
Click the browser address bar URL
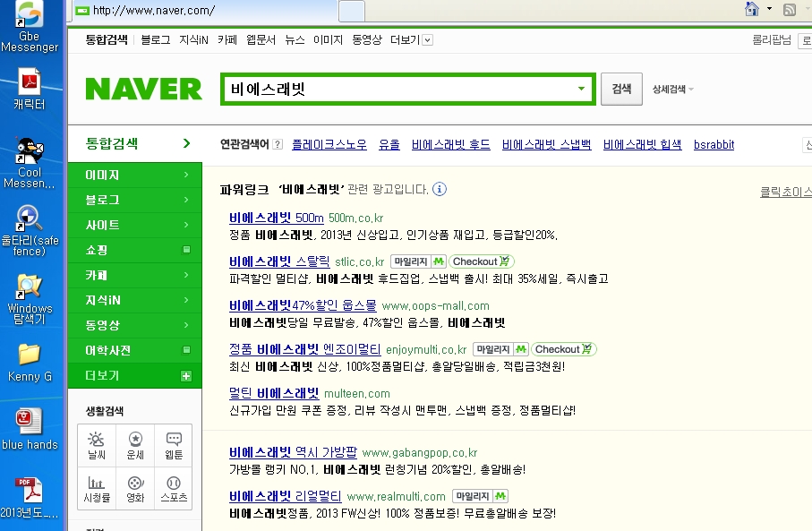(x=154, y=11)
